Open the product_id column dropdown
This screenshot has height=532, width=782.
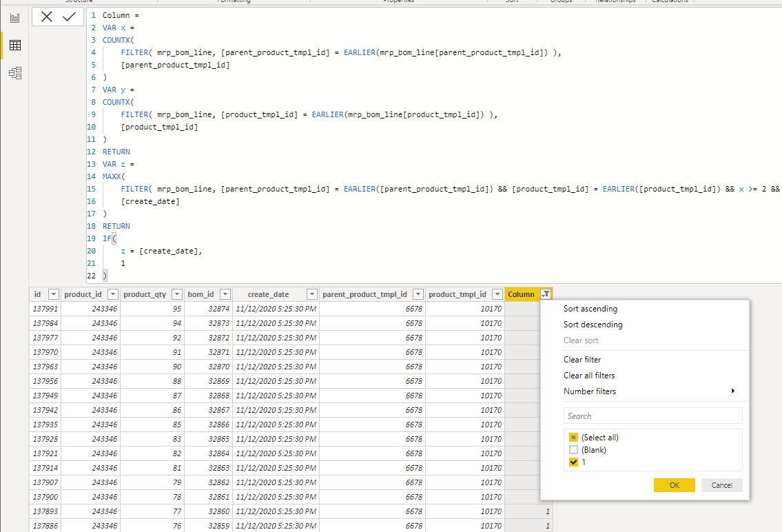click(x=113, y=294)
